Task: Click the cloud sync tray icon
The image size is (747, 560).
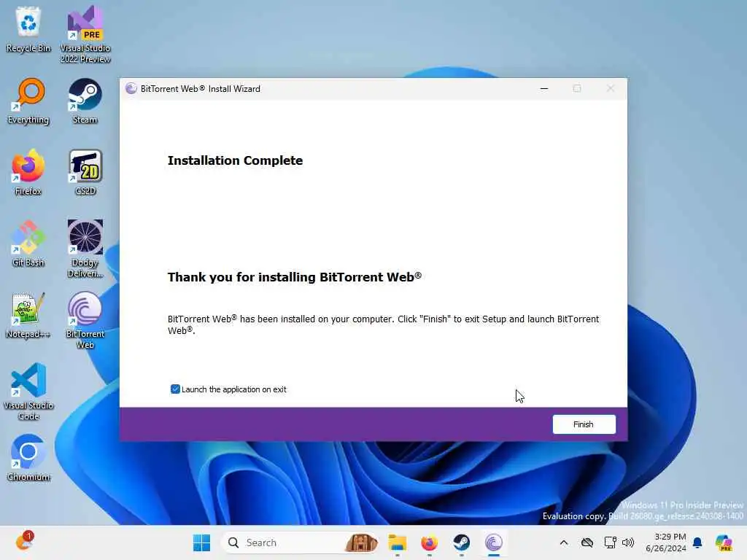Action: point(587,542)
